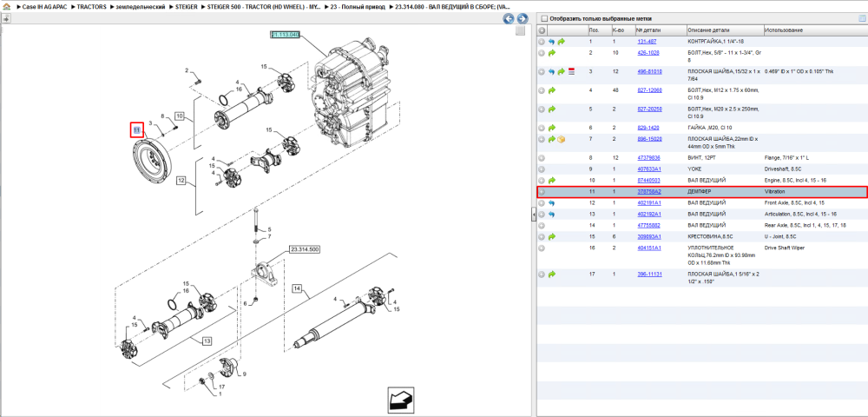Click the blue arrow icon for 402192A1
This screenshot has width=868, height=417.
(551, 215)
